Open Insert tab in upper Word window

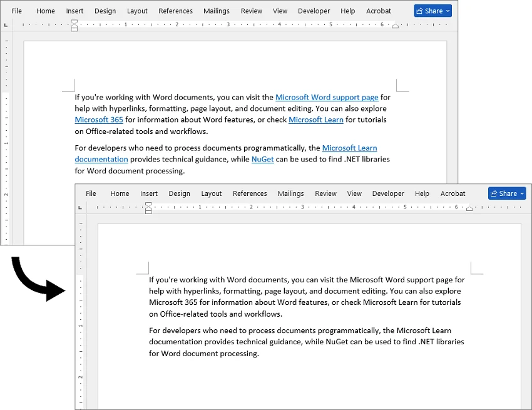pyautogui.click(x=74, y=11)
